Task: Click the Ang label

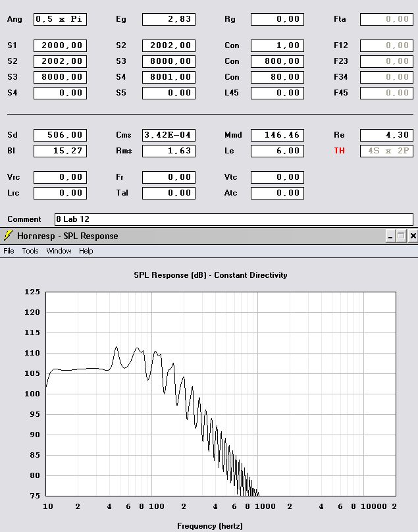Action: [x=14, y=19]
